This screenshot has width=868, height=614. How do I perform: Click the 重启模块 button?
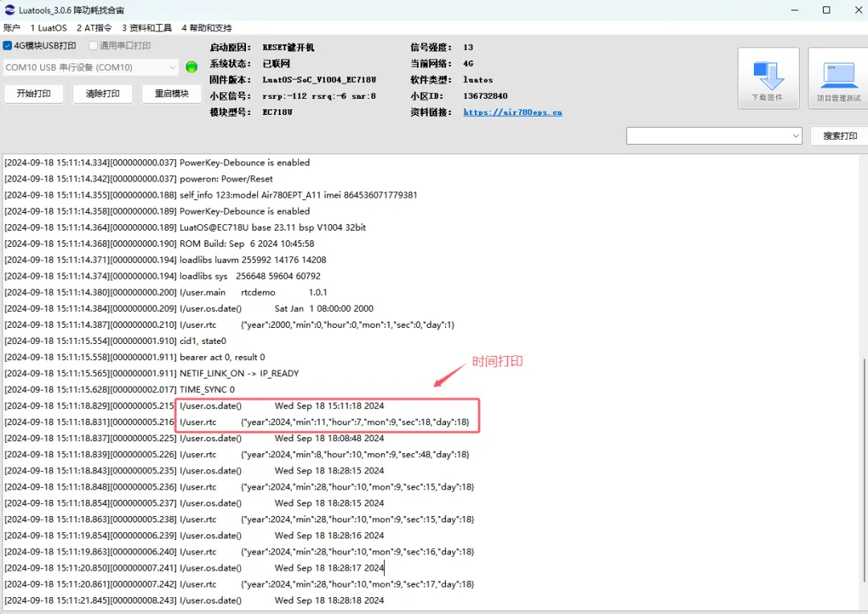click(172, 93)
